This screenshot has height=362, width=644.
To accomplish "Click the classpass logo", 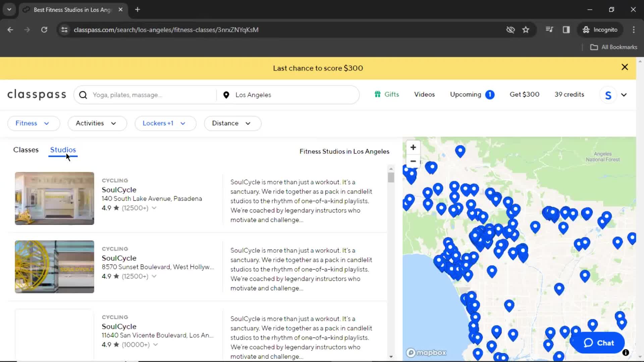I will 37,95.
